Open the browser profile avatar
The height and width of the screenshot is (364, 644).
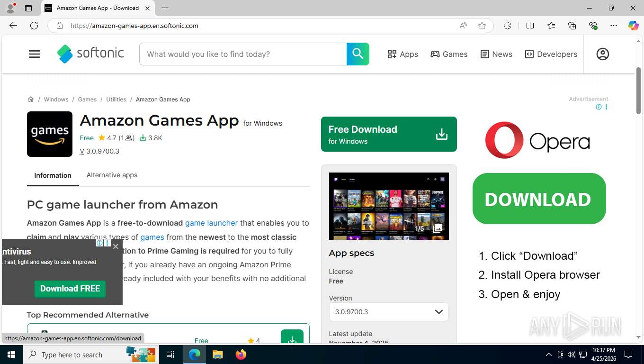click(x=10, y=8)
